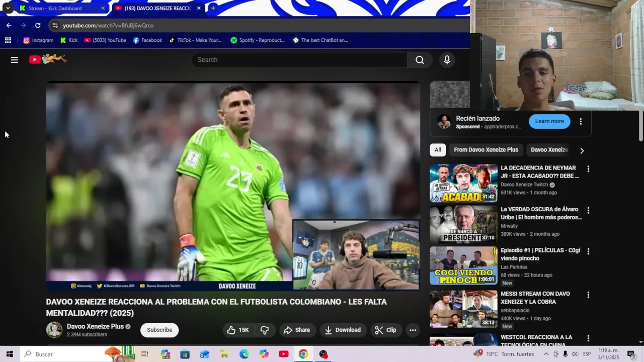Like the video with thumbs up 15K
The height and width of the screenshot is (362, 644).
tap(238, 330)
